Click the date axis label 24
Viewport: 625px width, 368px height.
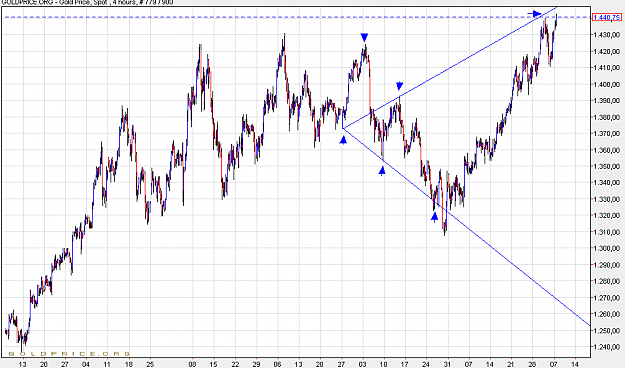tap(426, 364)
